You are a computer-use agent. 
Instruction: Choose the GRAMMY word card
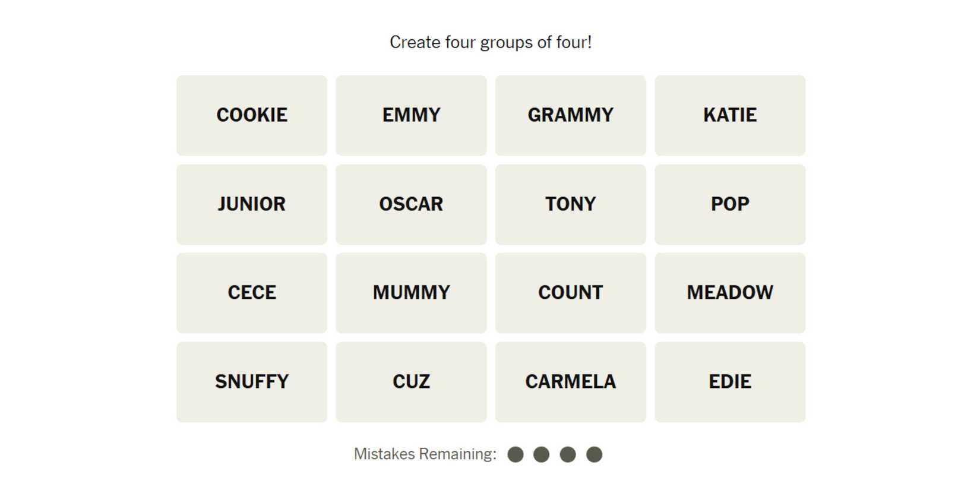570,115
